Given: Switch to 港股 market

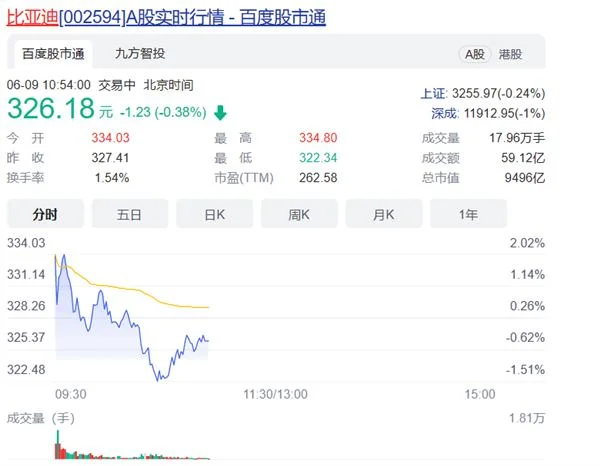Looking at the screenshot, I should tap(510, 54).
